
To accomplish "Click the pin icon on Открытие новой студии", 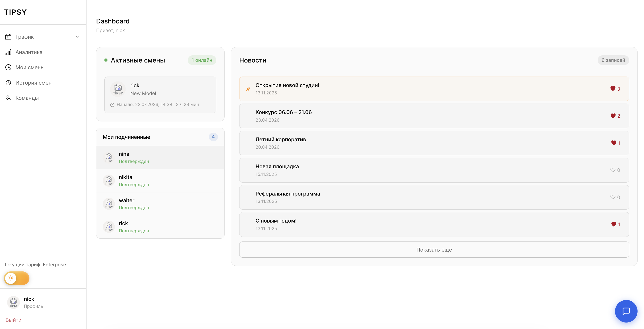I will click(248, 89).
